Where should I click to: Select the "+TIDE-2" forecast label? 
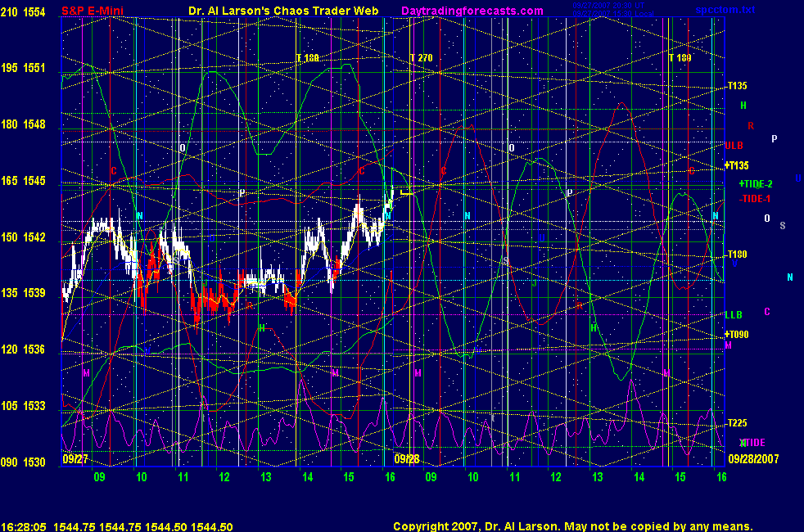756,184
